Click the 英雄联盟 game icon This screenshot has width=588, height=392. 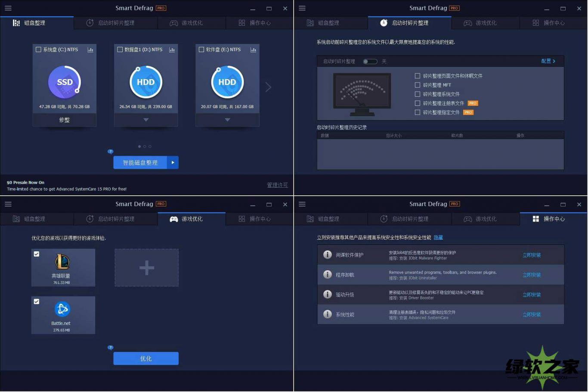click(62, 262)
